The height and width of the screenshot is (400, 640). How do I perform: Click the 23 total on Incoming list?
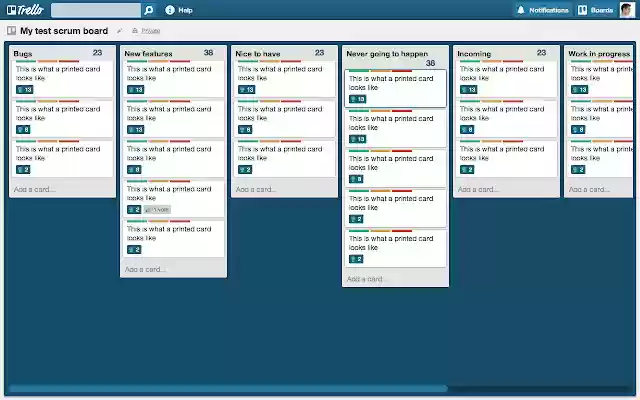tap(541, 53)
